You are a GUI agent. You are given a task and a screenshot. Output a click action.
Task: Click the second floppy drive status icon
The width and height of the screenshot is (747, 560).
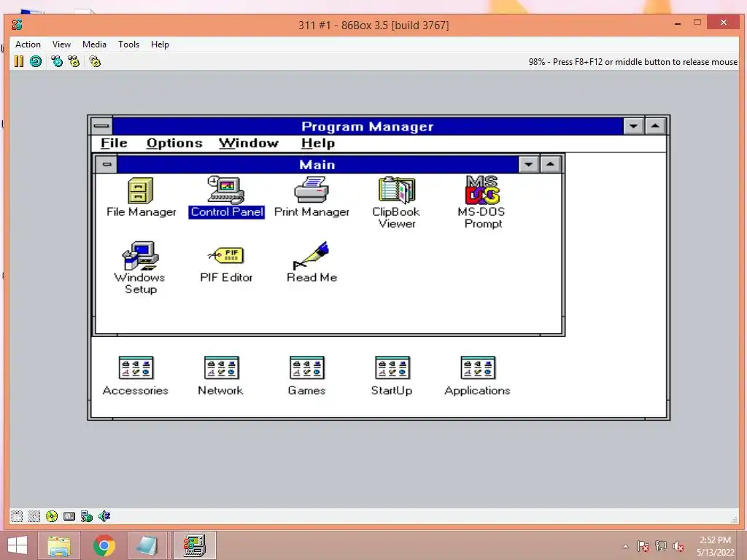34,516
